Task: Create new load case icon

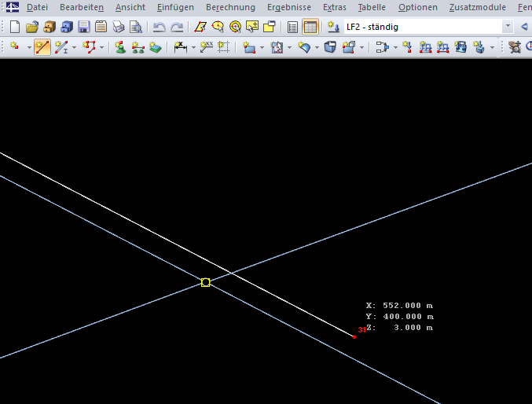Action: click(333, 27)
